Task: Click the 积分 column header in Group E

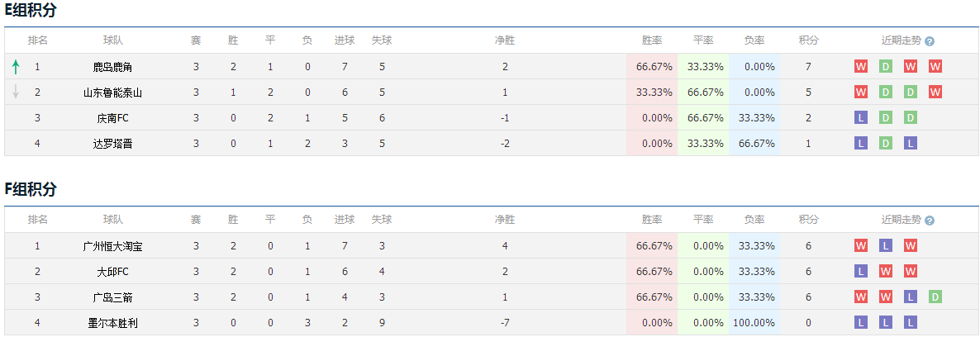Action: point(808,40)
